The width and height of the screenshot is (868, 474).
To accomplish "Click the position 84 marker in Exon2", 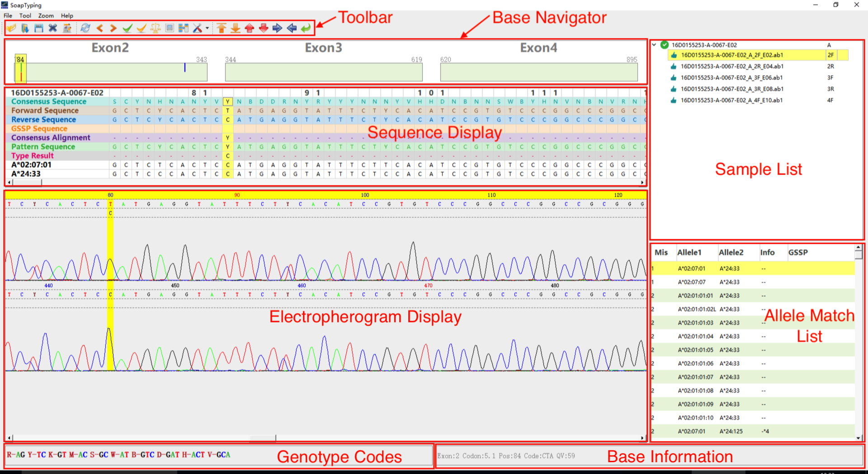I will [x=20, y=69].
